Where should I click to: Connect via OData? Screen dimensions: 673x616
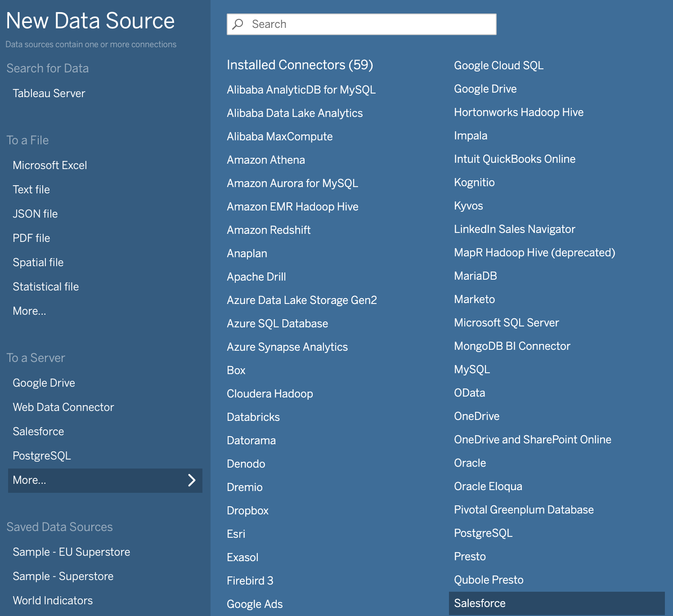coord(469,393)
